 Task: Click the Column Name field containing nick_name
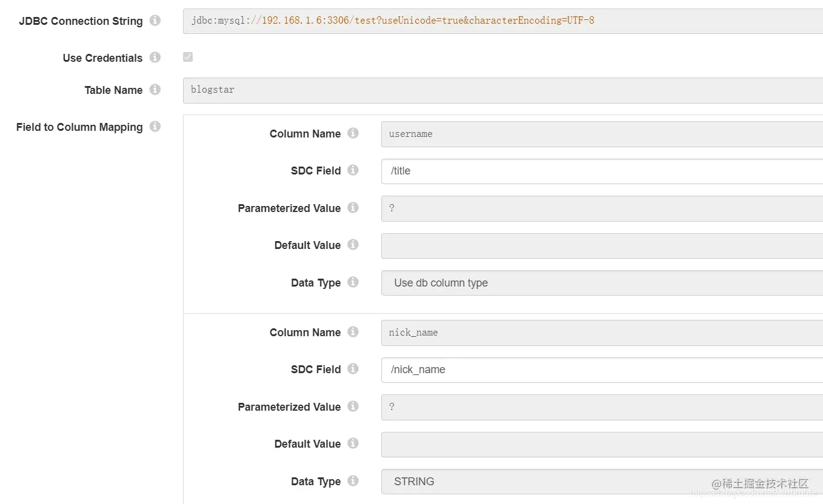602,333
